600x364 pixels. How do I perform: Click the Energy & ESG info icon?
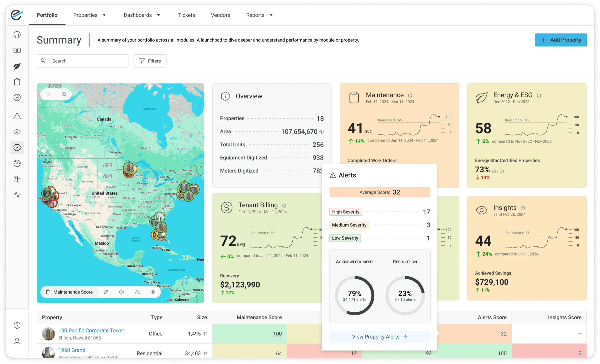[539, 95]
